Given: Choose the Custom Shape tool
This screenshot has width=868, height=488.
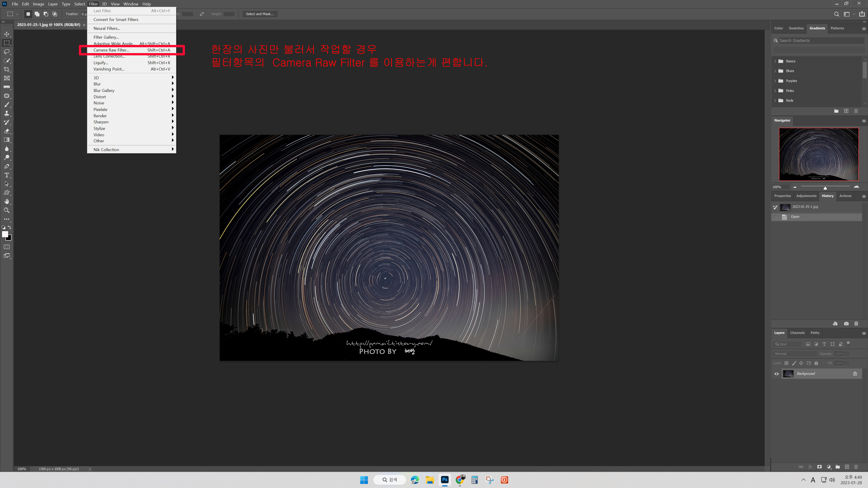Looking at the screenshot, I should tap(7, 193).
